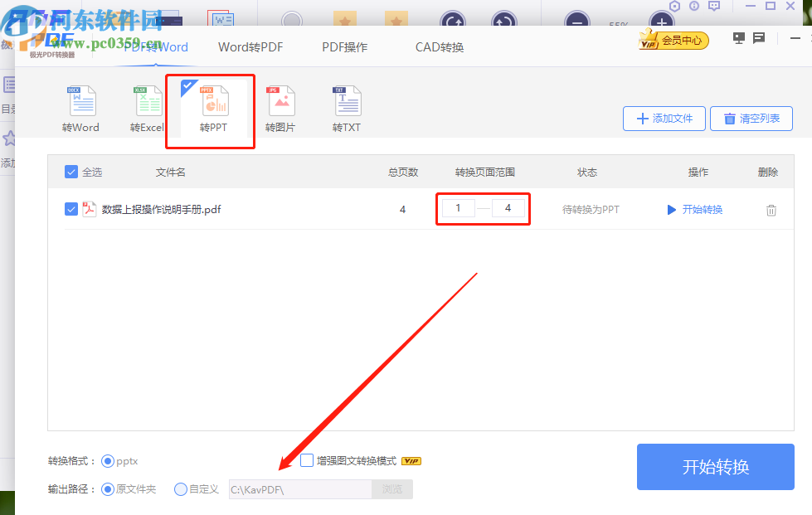
Task: Open the feedback message icon at top right
Action: pos(757,37)
